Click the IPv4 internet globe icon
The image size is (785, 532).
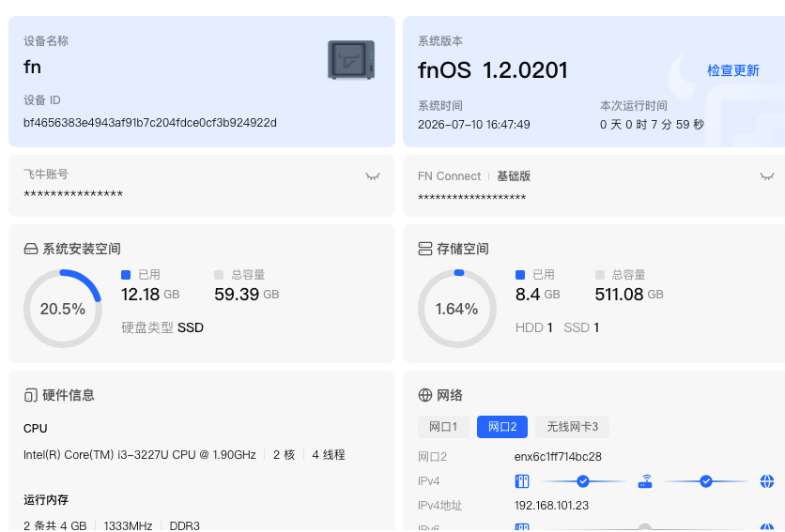point(767,481)
